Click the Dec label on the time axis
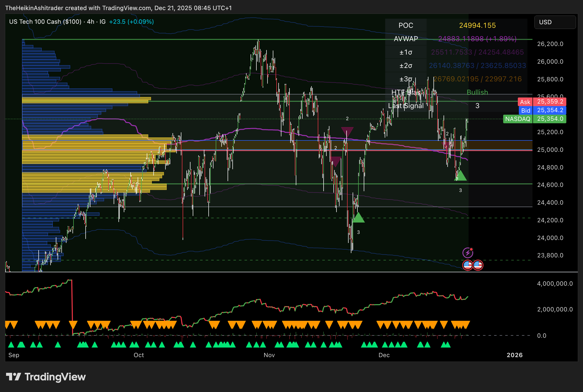 point(384,355)
